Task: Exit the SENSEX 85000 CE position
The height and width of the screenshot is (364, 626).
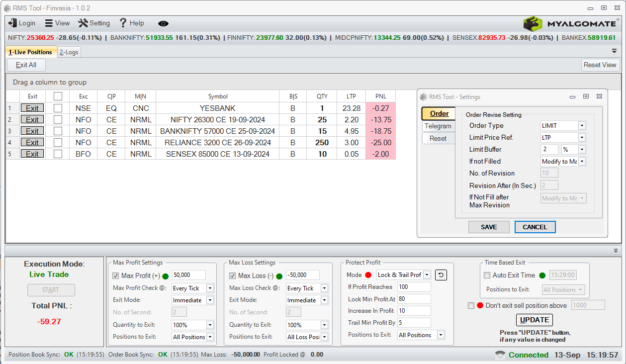Action: pyautogui.click(x=32, y=154)
